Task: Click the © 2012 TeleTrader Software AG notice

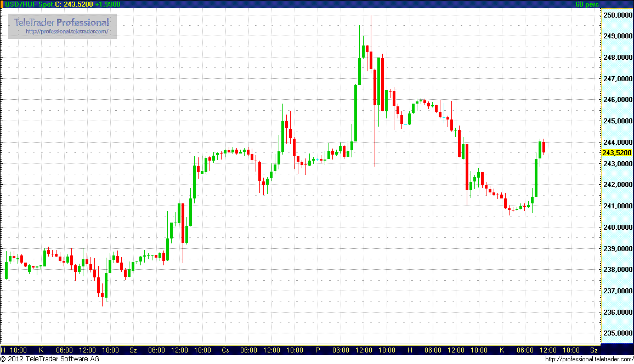Action: click(50, 359)
